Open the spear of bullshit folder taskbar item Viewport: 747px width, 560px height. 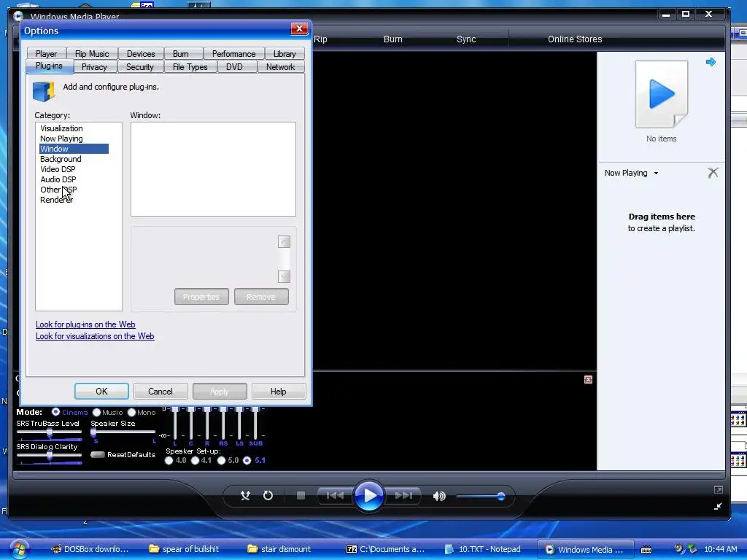[184, 549]
